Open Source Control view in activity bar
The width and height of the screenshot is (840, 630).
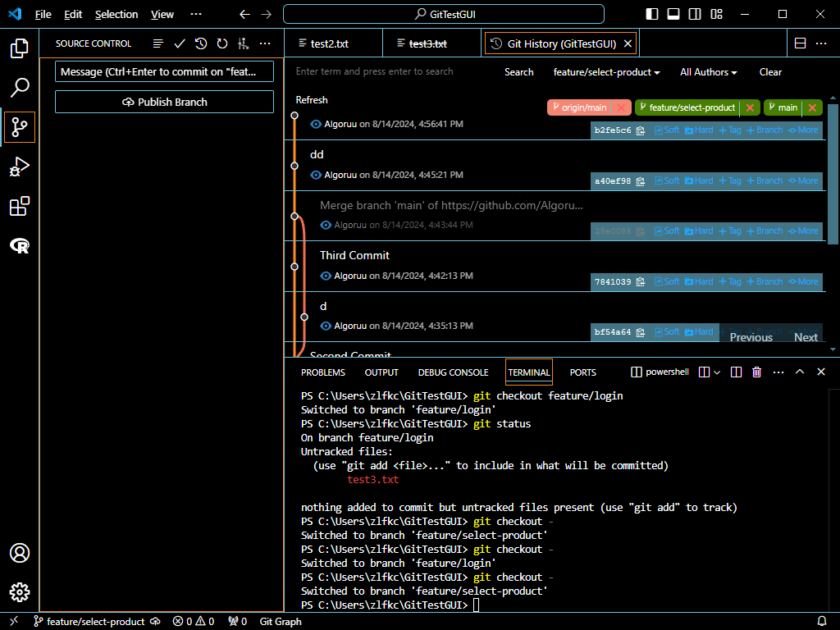point(20,127)
